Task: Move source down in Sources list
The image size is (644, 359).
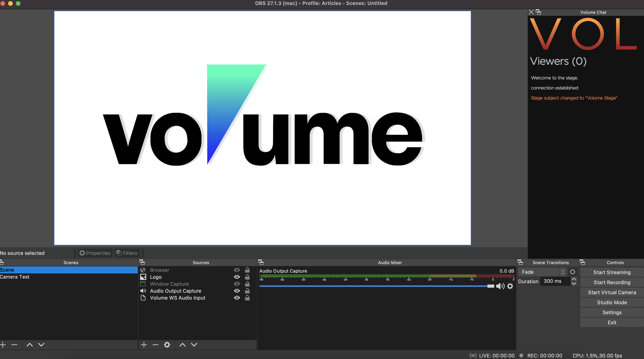Action: [x=194, y=345]
